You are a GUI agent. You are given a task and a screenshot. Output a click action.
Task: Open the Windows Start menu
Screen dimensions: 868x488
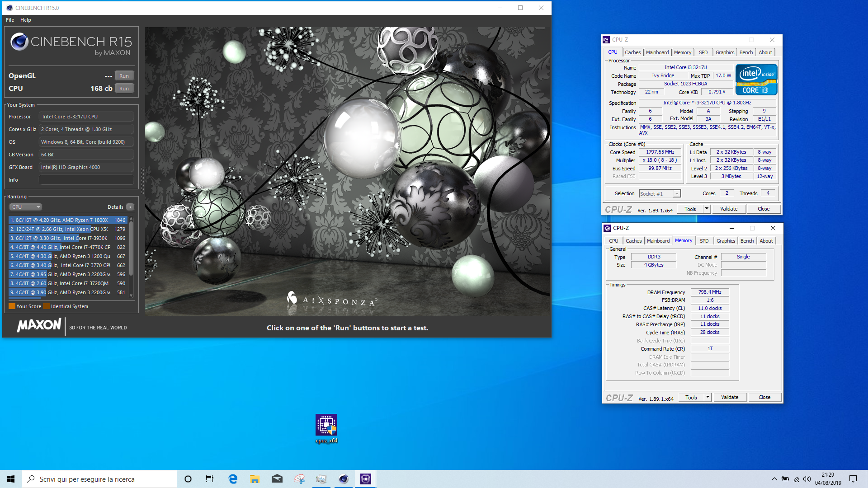point(11,479)
